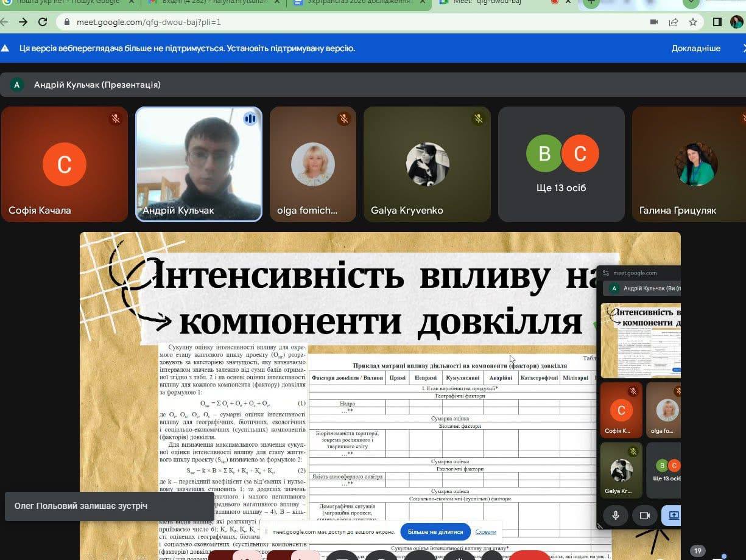The image size is (746, 560).
Task: Bookmark this page with the star icon
Action: [693, 22]
